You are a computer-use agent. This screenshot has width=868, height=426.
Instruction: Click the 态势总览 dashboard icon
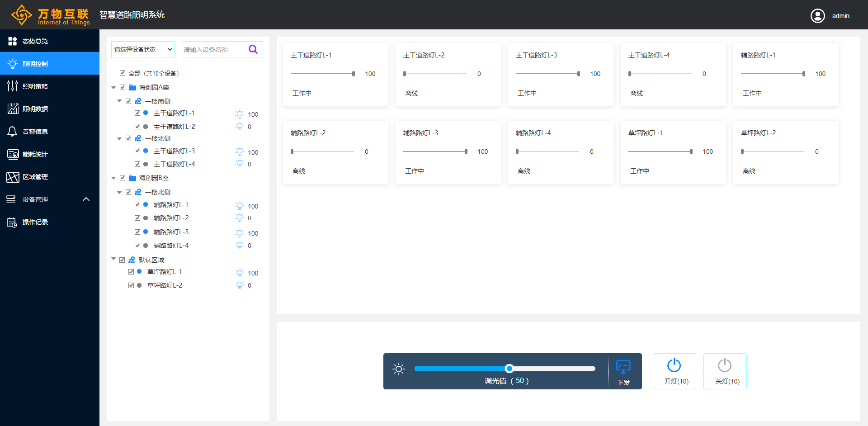[x=13, y=41]
